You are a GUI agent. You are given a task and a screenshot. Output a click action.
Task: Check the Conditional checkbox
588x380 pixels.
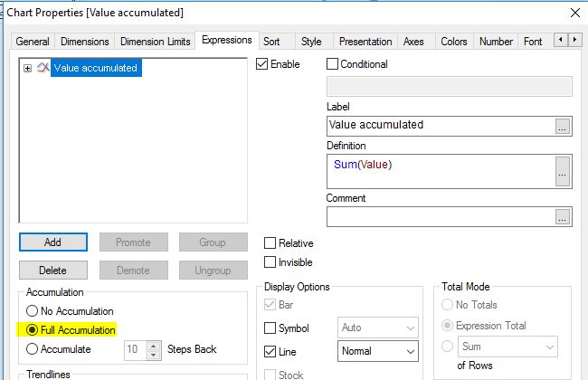pos(332,64)
